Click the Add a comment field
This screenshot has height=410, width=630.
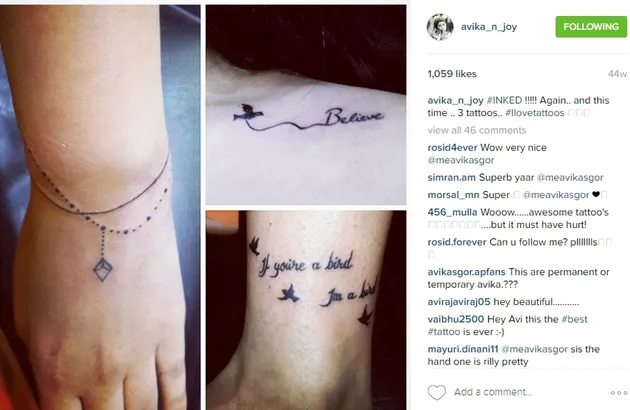coord(493,392)
